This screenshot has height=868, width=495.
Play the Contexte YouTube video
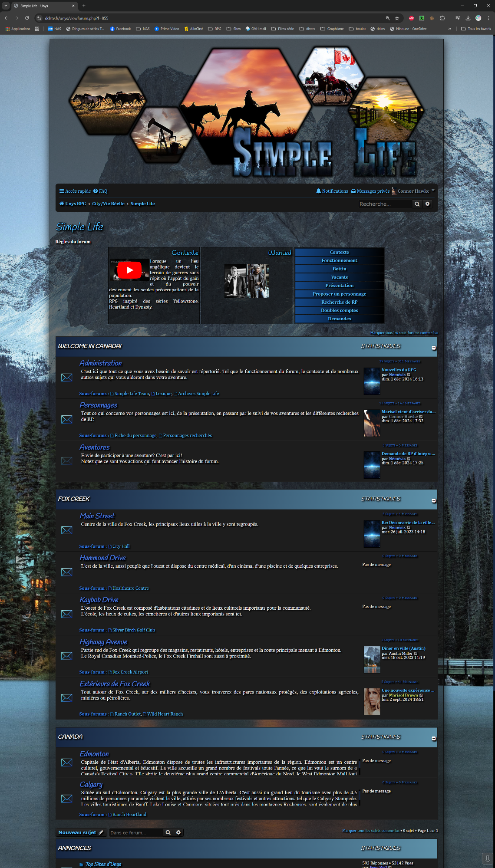[129, 270]
